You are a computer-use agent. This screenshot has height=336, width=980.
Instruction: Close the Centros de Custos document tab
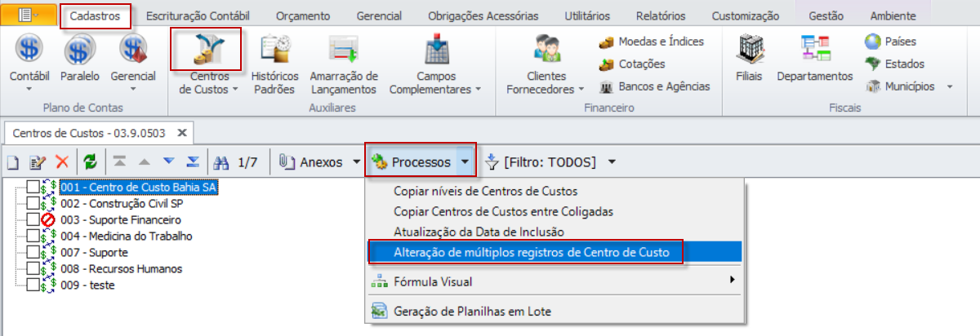coord(183,131)
